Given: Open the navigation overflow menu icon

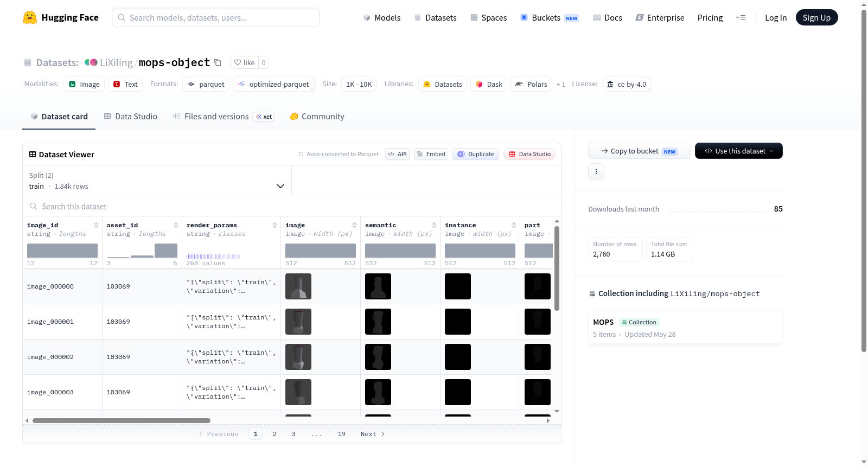Looking at the screenshot, I should coord(741,17).
